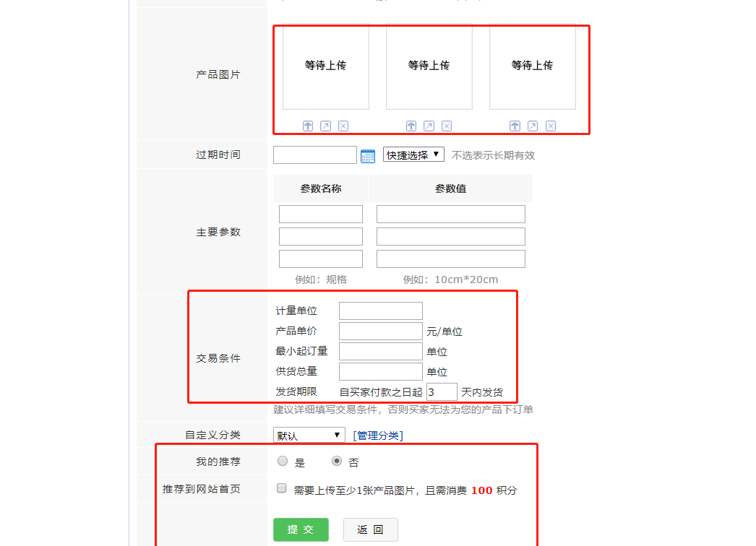The width and height of the screenshot is (756, 546).
Task: Click delete X icon under first image slot
Action: [x=343, y=126]
